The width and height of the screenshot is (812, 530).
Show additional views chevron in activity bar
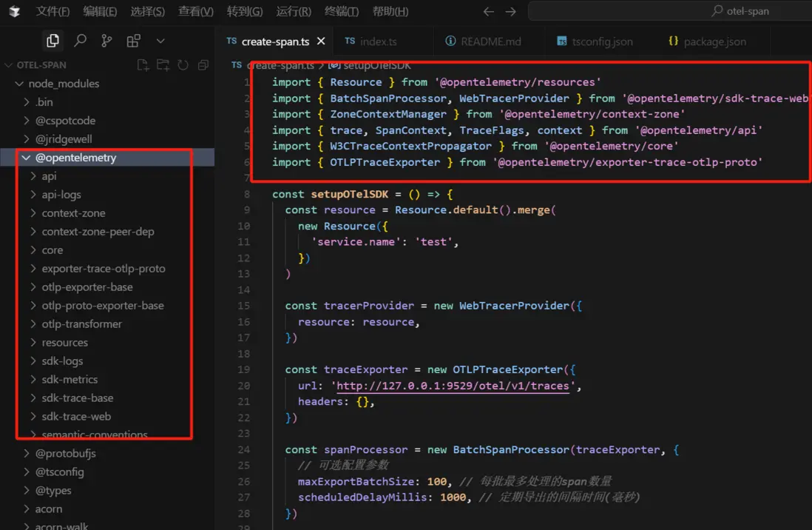pyautogui.click(x=160, y=41)
